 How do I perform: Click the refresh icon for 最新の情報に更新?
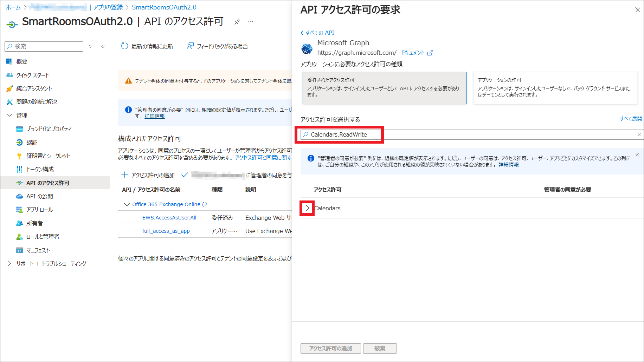coord(124,46)
